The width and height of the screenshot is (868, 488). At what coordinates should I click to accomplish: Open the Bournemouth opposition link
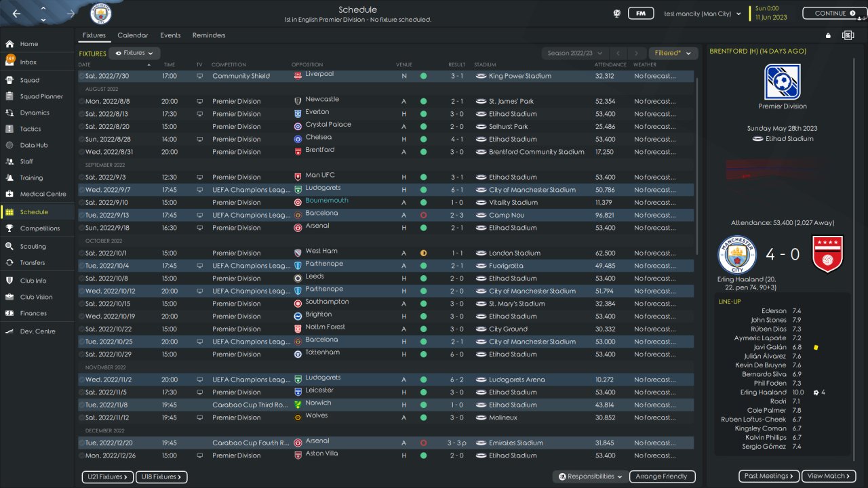click(x=327, y=201)
